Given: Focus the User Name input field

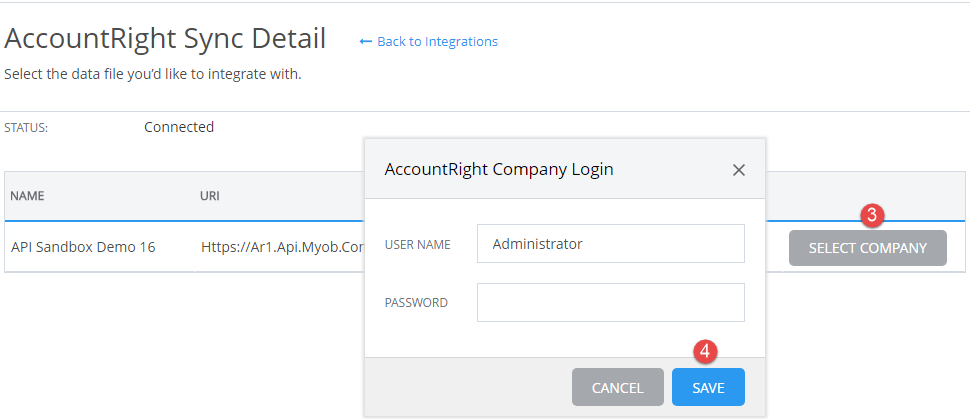Looking at the screenshot, I should coord(611,244).
